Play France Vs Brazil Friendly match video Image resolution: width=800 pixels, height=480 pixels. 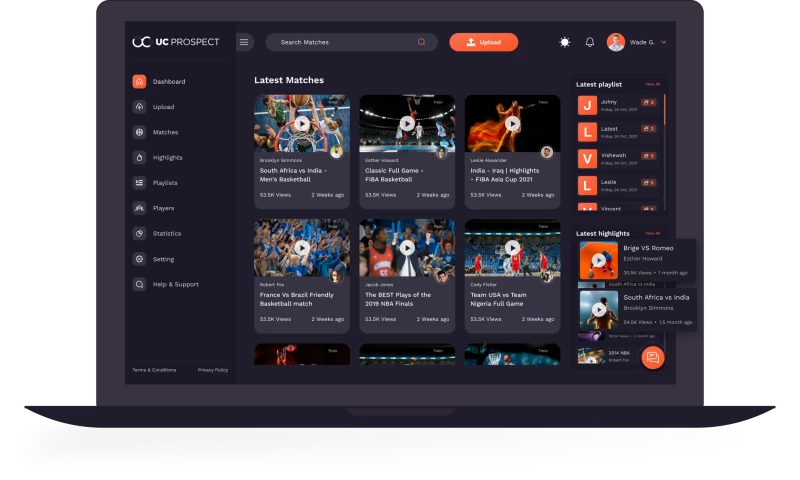(x=302, y=248)
